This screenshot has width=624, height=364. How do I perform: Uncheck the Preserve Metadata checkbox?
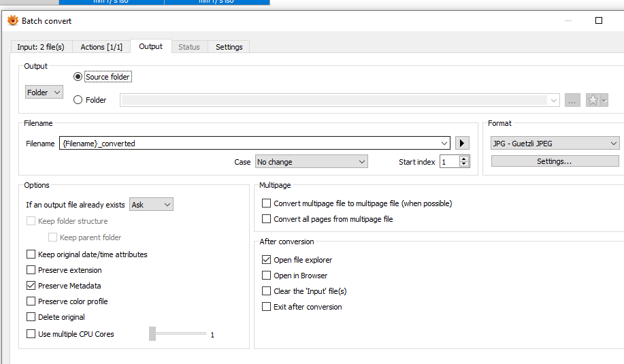[x=31, y=286]
